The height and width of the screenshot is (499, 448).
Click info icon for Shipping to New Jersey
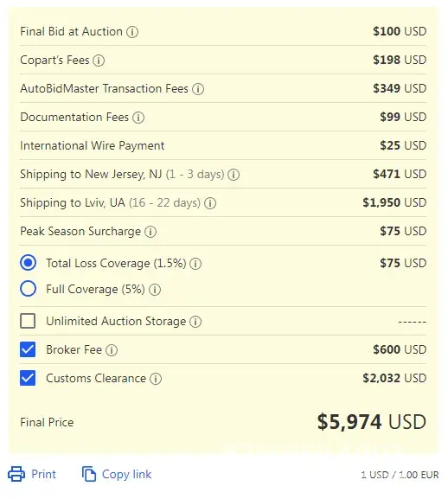click(x=234, y=175)
